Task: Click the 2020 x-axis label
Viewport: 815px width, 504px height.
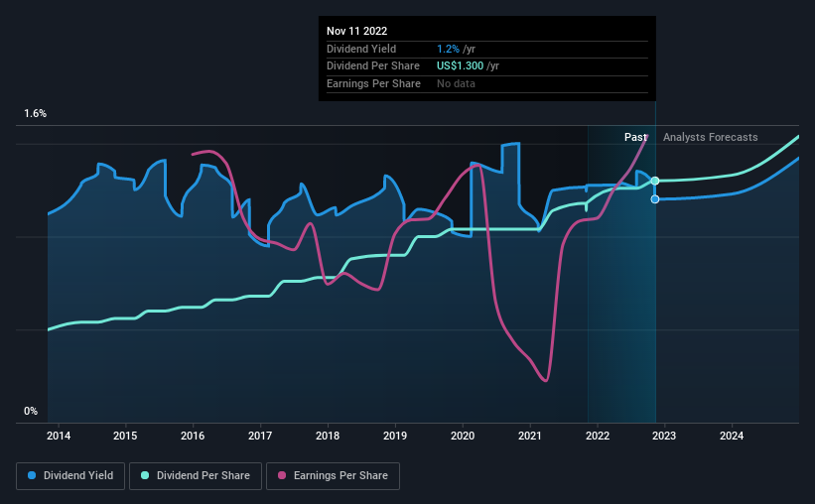Action: coord(463,436)
